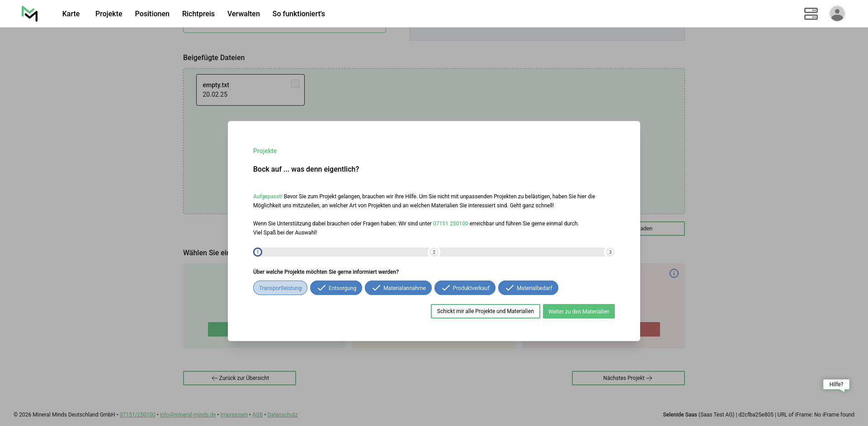Viewport: 868px width, 426px height.
Task: Open the server list icon in header
Action: [811, 14]
